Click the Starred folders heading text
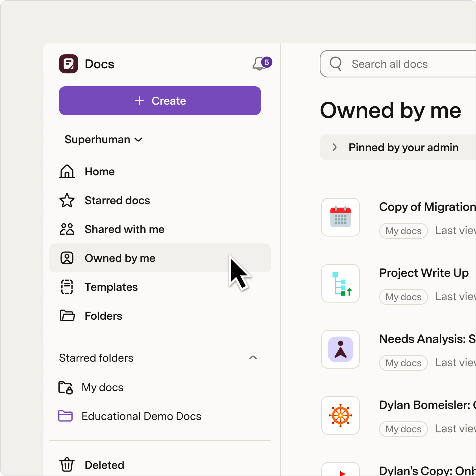The width and height of the screenshot is (476, 476). click(x=96, y=358)
